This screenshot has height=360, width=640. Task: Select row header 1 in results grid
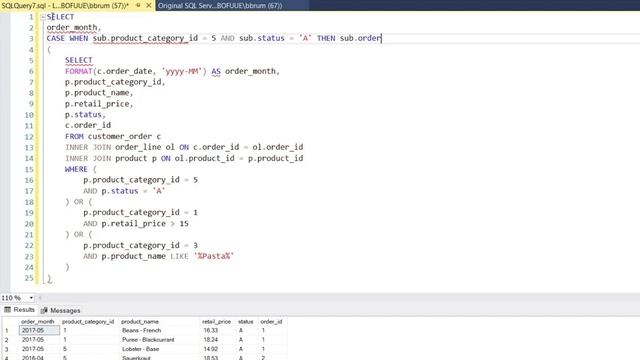[x=9, y=331]
